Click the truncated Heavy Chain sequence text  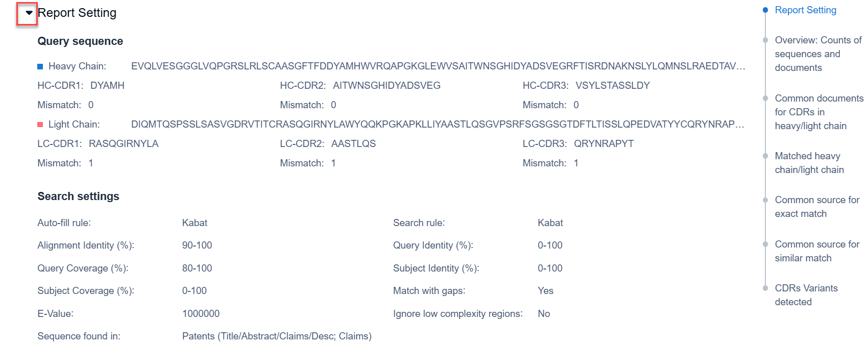pos(438,66)
